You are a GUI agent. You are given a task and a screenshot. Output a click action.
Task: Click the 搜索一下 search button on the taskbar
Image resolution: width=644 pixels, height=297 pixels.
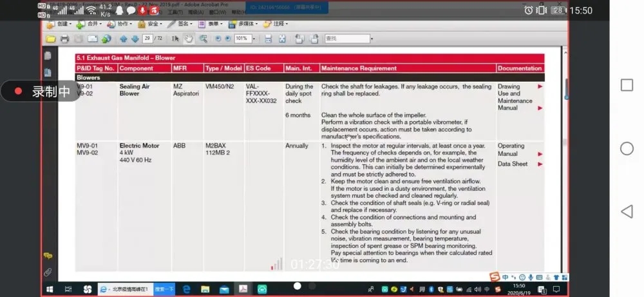point(164,289)
